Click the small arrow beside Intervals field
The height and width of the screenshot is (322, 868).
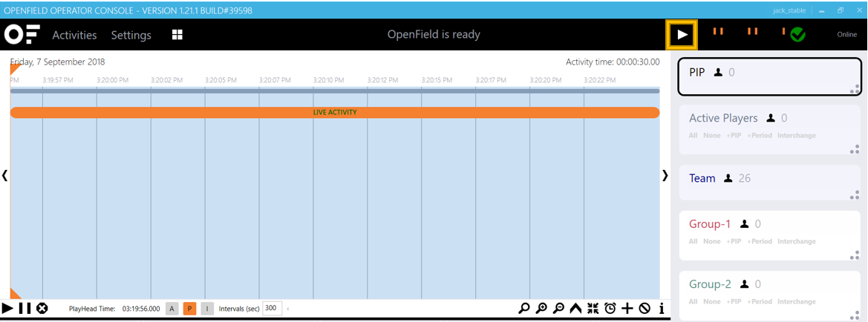click(287, 309)
